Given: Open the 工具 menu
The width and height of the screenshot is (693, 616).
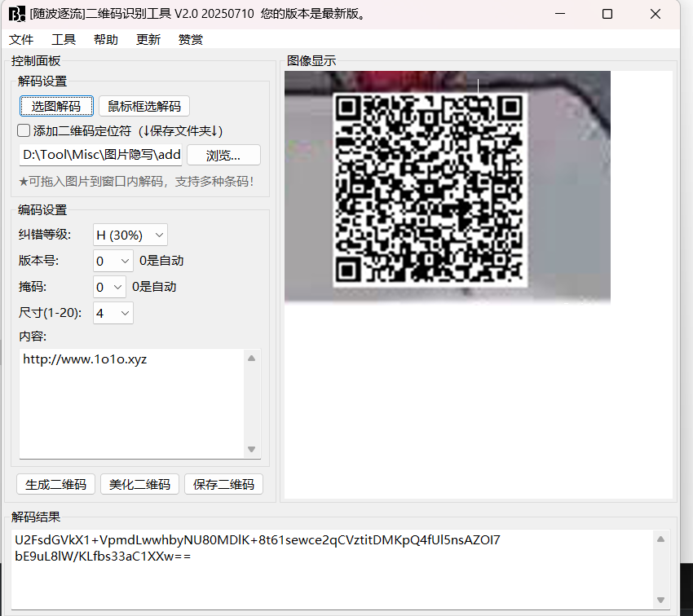Looking at the screenshot, I should [x=64, y=40].
